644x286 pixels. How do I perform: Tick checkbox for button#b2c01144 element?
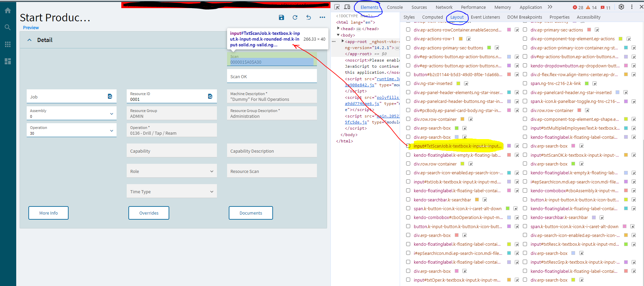408,74
